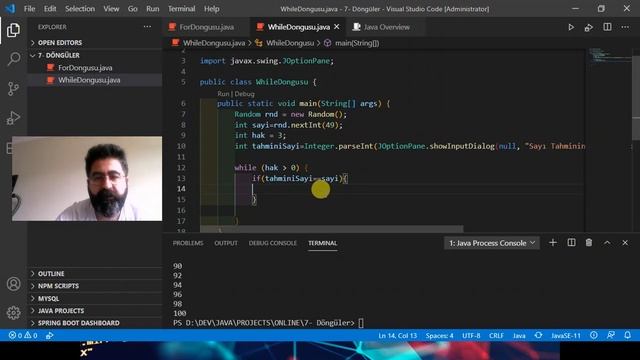The image size is (640, 360).
Task: Open the Java Process Console dropdown
Action: tap(492, 243)
